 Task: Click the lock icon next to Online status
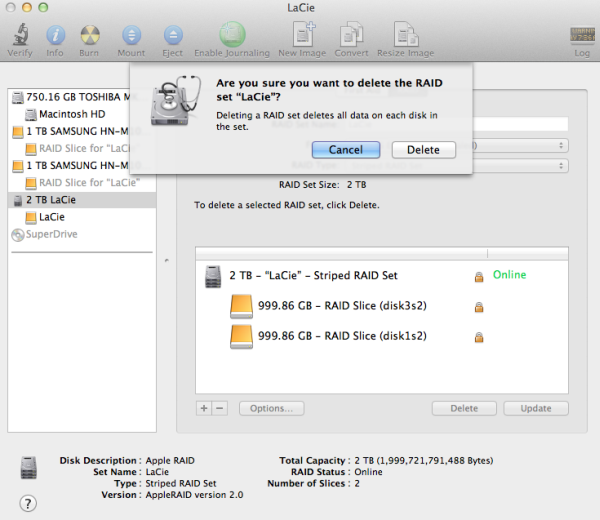coord(479,277)
